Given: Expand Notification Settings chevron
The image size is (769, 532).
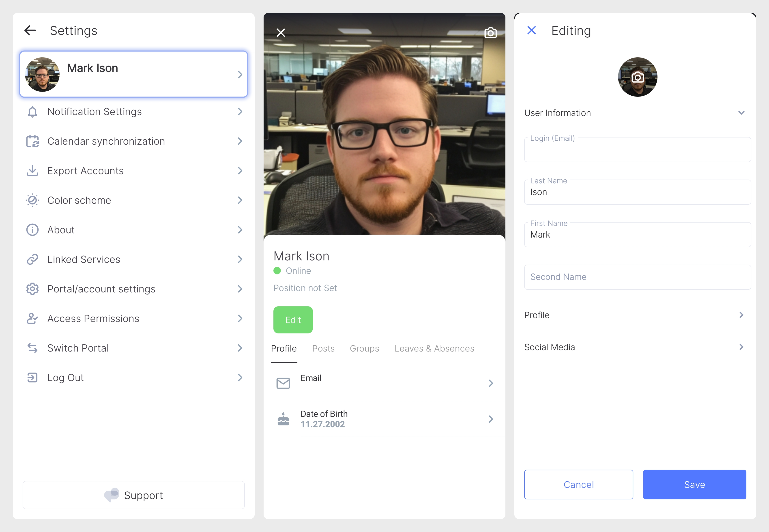Looking at the screenshot, I should tap(240, 112).
